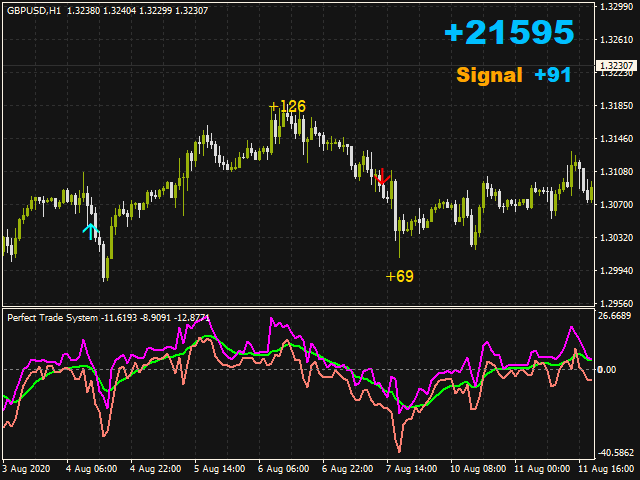Click the 1.29560 price scale label
The image size is (640, 480).
616,304
